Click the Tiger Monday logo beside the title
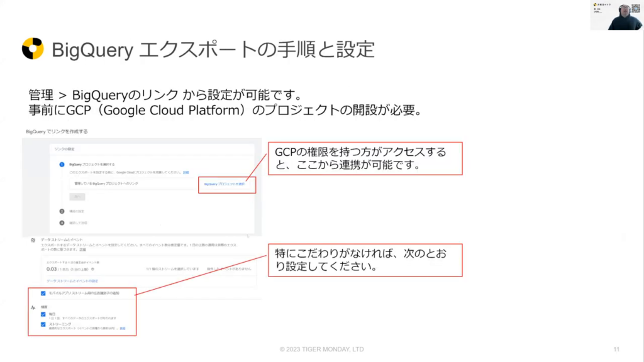The image size is (644, 362). tap(33, 48)
